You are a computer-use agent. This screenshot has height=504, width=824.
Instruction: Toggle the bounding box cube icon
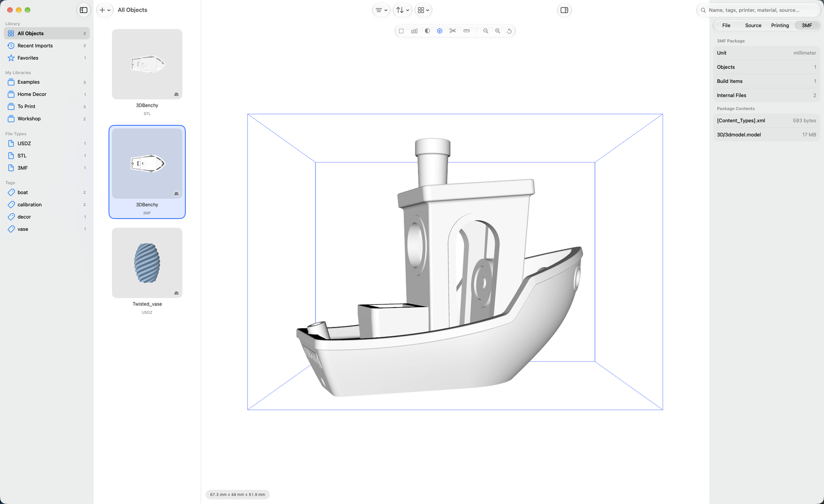pyautogui.click(x=439, y=31)
